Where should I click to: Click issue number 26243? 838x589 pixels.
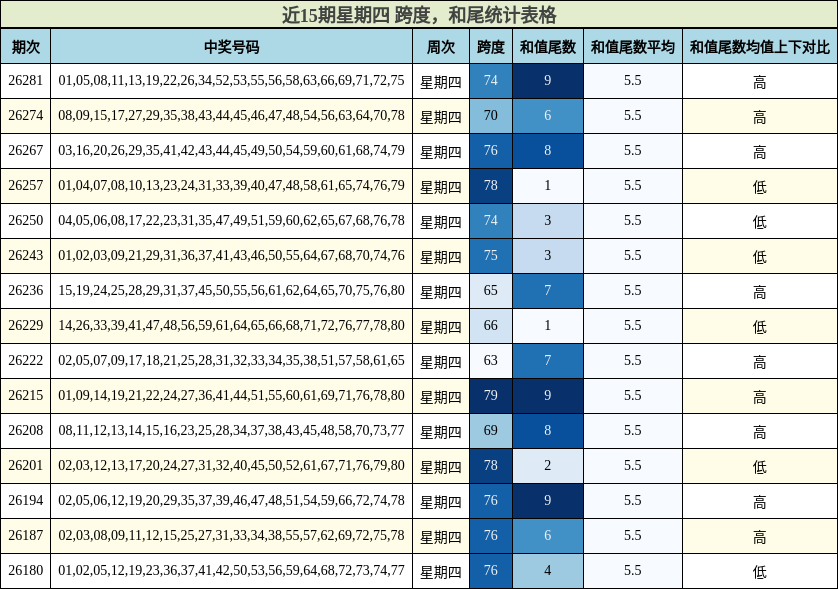pos(26,255)
